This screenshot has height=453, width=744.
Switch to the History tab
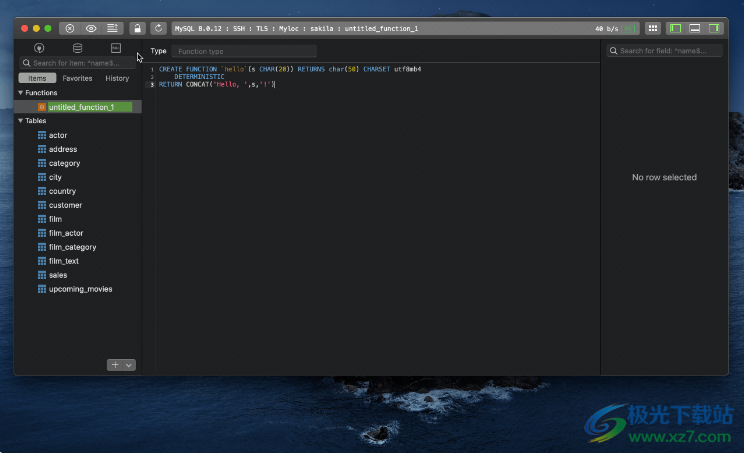117,78
